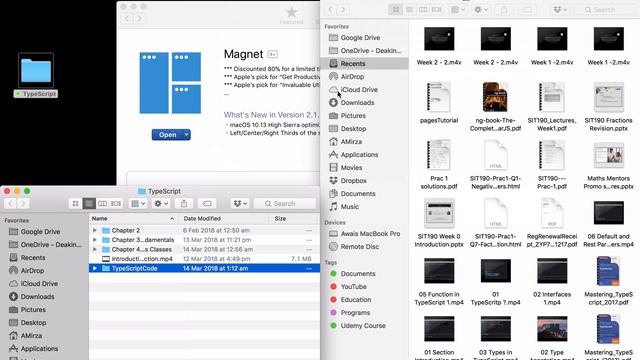640x360 pixels.
Task: Expand the Chapter 3...damentals folder
Action: [x=95, y=240]
